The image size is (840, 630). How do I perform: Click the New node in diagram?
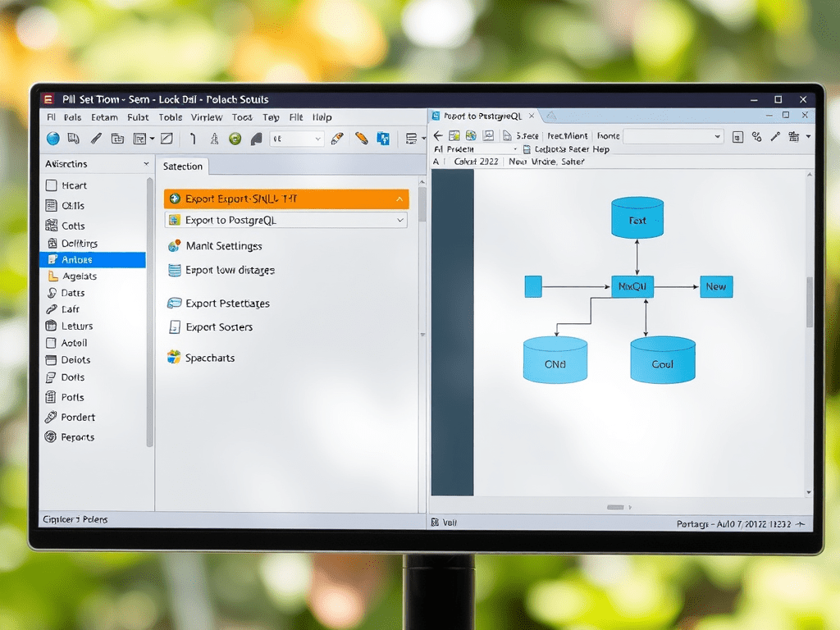click(715, 286)
